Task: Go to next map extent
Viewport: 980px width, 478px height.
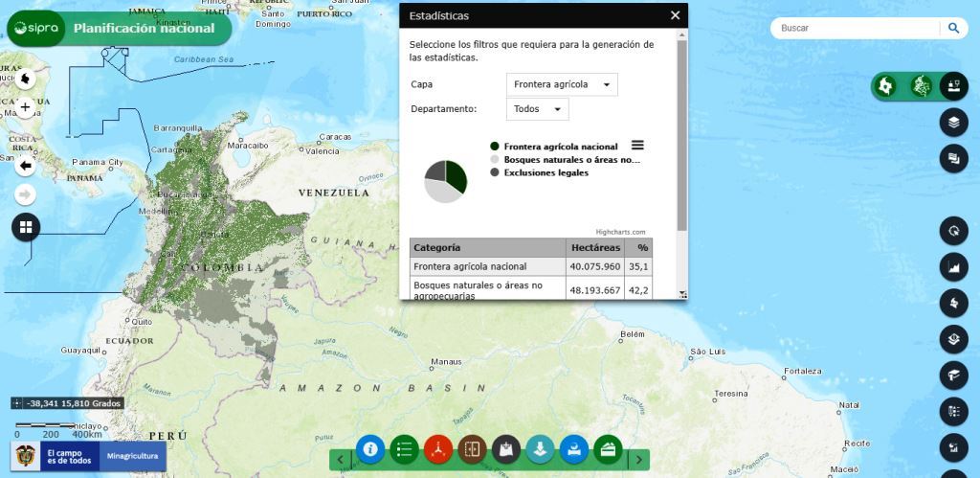Action: click(x=25, y=194)
